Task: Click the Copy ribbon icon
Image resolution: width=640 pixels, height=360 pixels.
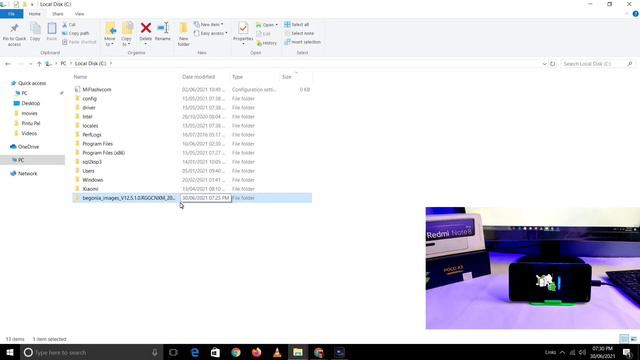Action: coord(35,32)
